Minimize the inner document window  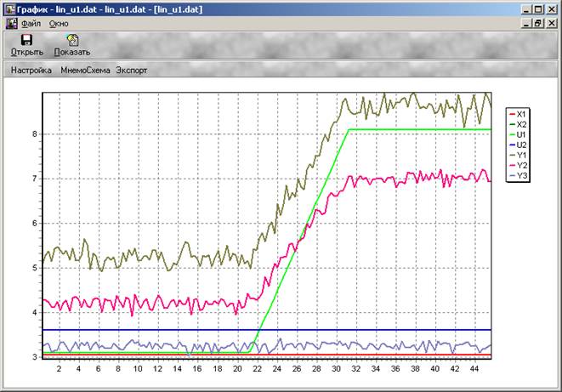[525, 24]
